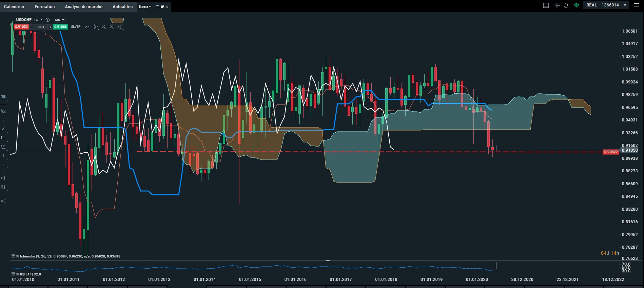Viewport: 644px width, 288px height.
Task: Click the red 0.90827 price level tag
Action: [x=611, y=152]
